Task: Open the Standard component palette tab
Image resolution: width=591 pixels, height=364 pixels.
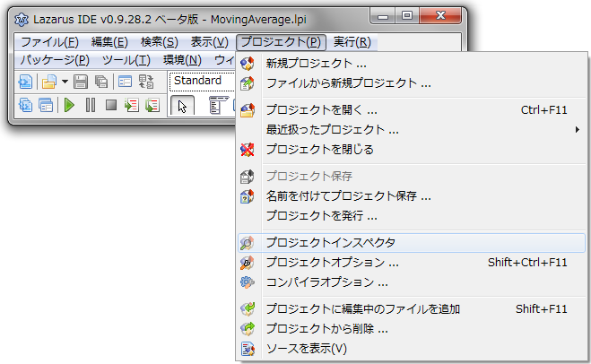Action: (x=198, y=81)
